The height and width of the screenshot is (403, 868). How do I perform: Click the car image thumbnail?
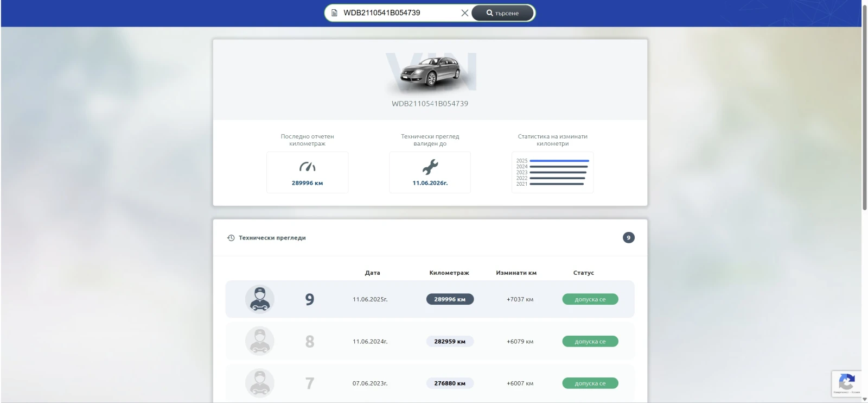click(x=430, y=73)
